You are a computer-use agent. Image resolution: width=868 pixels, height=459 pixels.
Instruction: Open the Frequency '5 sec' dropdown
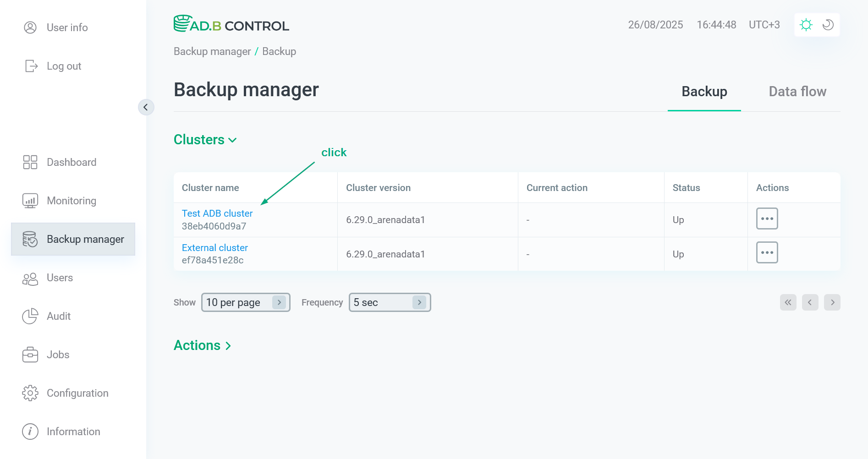(x=389, y=302)
